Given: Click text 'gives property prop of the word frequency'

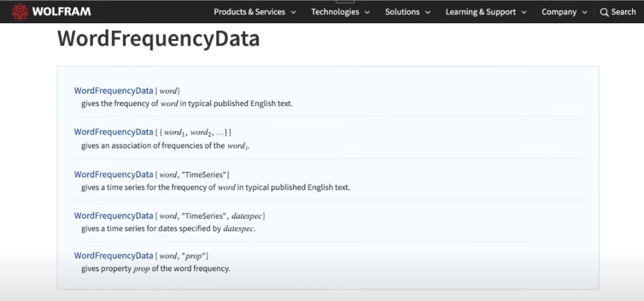Looking at the screenshot, I should coord(156,269).
